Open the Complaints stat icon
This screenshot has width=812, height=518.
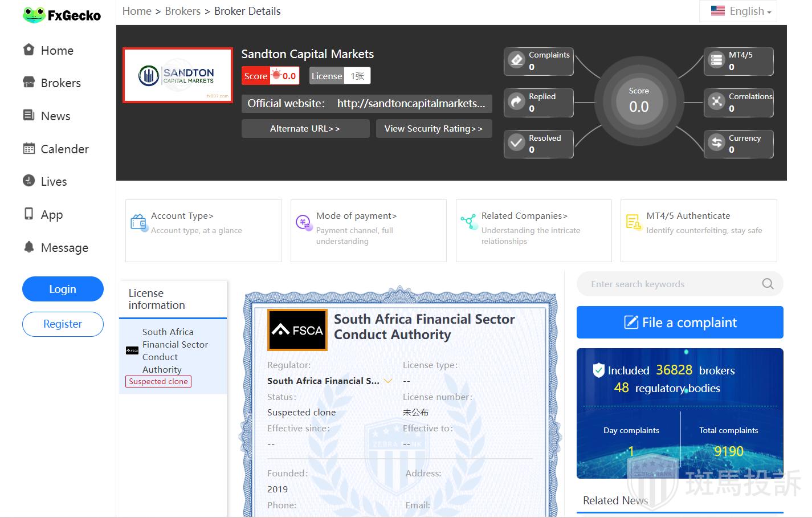pyautogui.click(x=516, y=60)
